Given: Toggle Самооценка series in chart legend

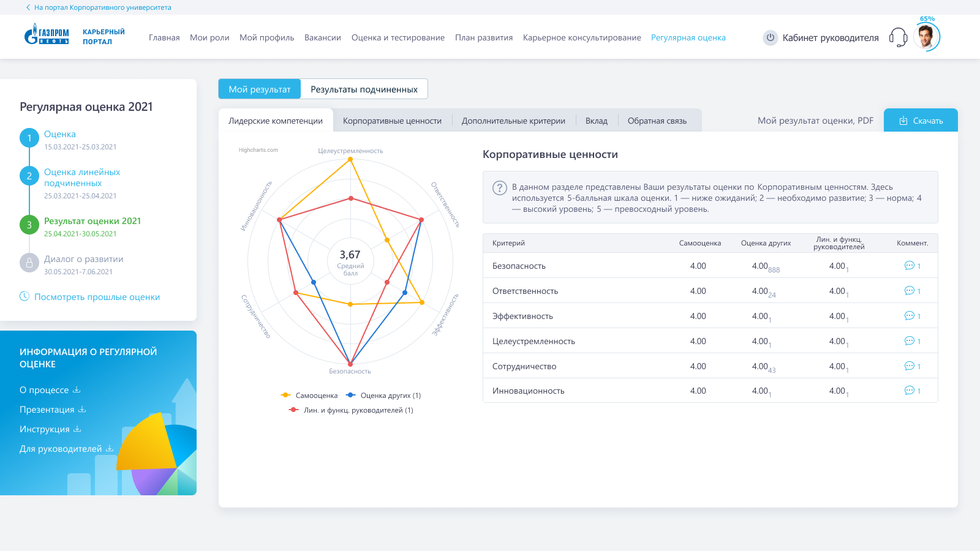Looking at the screenshot, I should pos(310,395).
